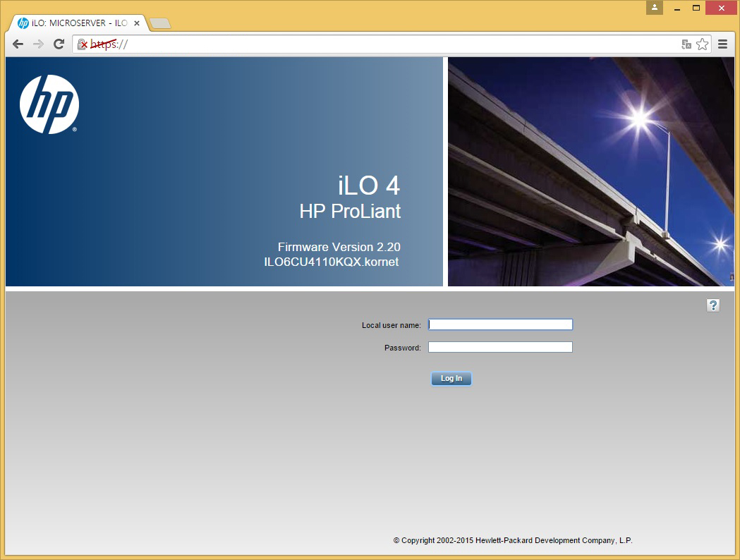Image resolution: width=740 pixels, height=560 pixels.
Task: Click the Log In button
Action: click(x=451, y=378)
